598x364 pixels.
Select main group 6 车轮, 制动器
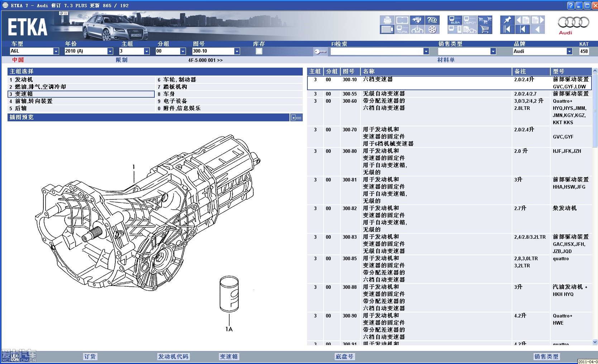[x=229, y=79]
